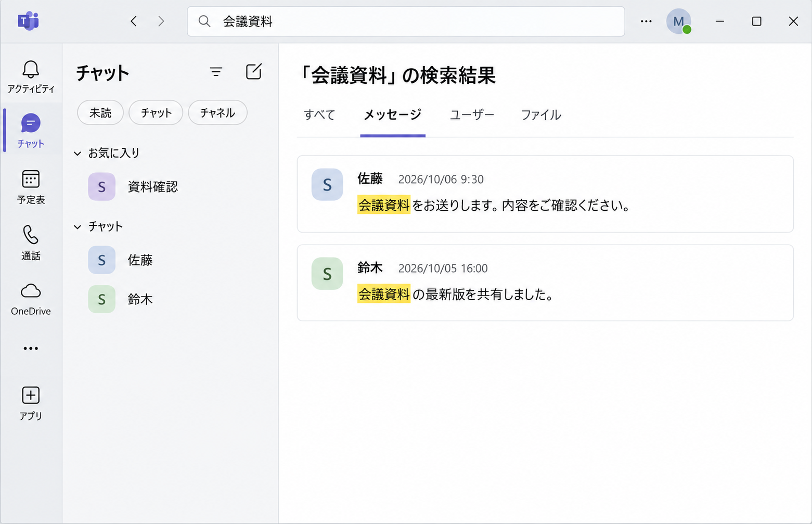Open 鈴木's message about 最新版
The height and width of the screenshot is (524, 812).
point(545,283)
